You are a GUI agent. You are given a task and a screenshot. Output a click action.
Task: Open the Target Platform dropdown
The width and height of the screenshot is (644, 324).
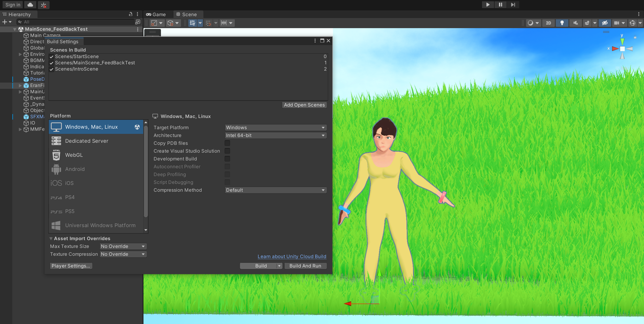coord(275,128)
